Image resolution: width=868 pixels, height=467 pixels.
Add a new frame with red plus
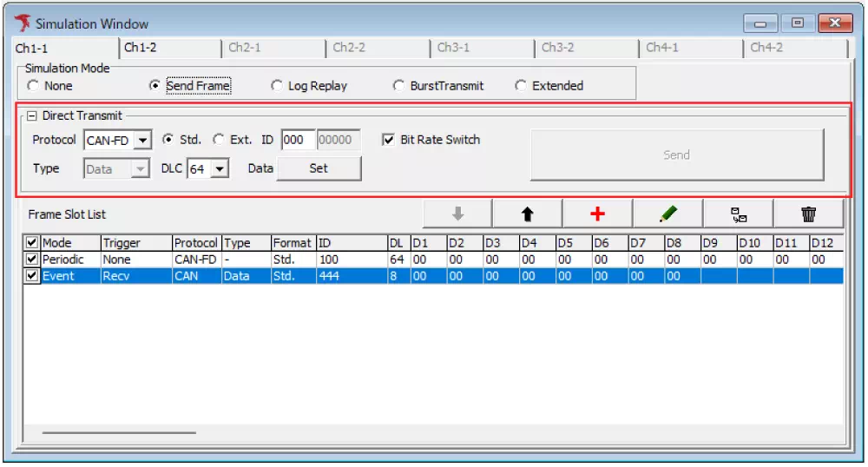[x=597, y=214]
